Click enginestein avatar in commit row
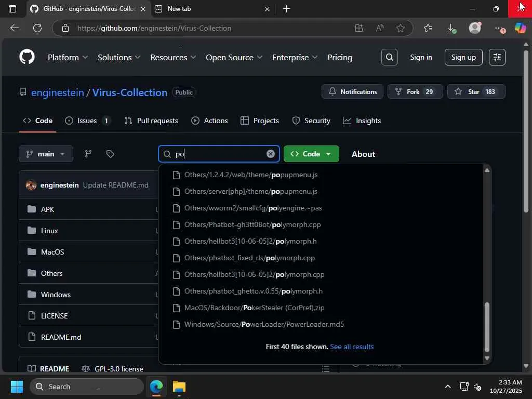The image size is (532, 399). 31,185
